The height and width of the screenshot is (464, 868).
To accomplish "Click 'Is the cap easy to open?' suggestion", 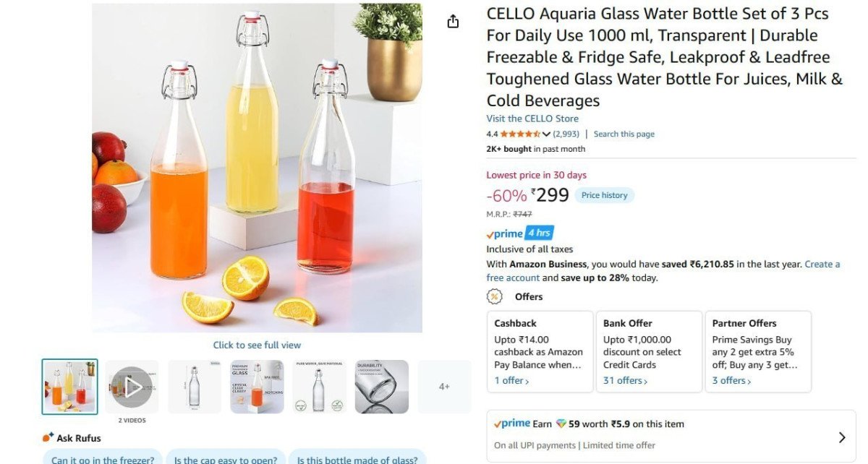I will [x=225, y=458].
